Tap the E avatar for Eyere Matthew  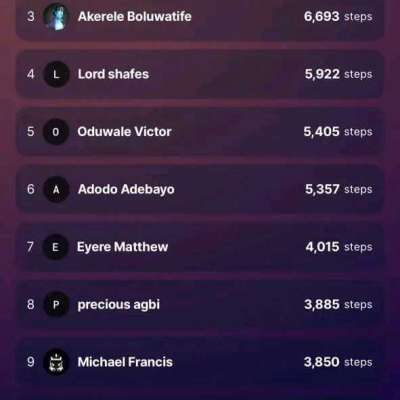[x=56, y=247]
